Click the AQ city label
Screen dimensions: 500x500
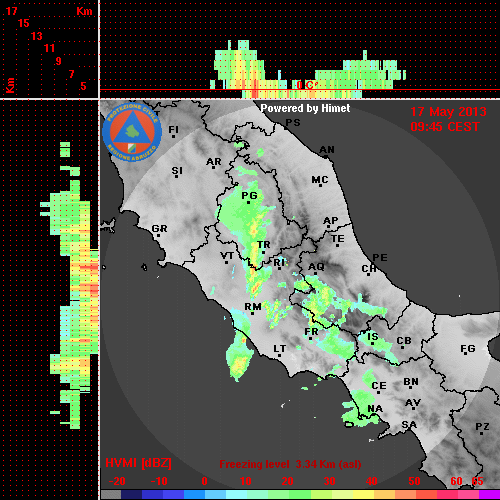pyautogui.click(x=316, y=266)
